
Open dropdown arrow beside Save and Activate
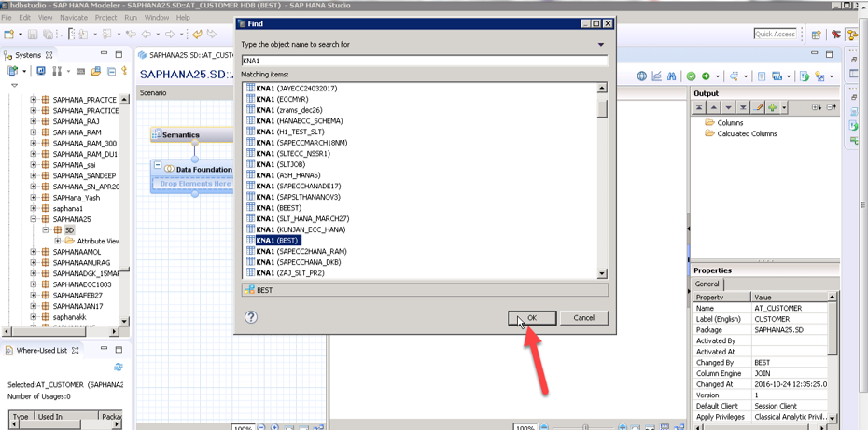click(x=718, y=76)
